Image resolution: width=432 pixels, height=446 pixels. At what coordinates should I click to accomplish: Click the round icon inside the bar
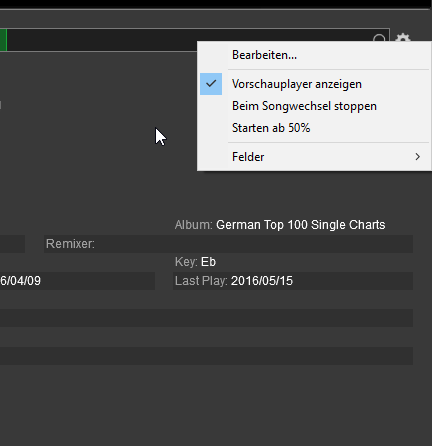[x=379, y=38]
